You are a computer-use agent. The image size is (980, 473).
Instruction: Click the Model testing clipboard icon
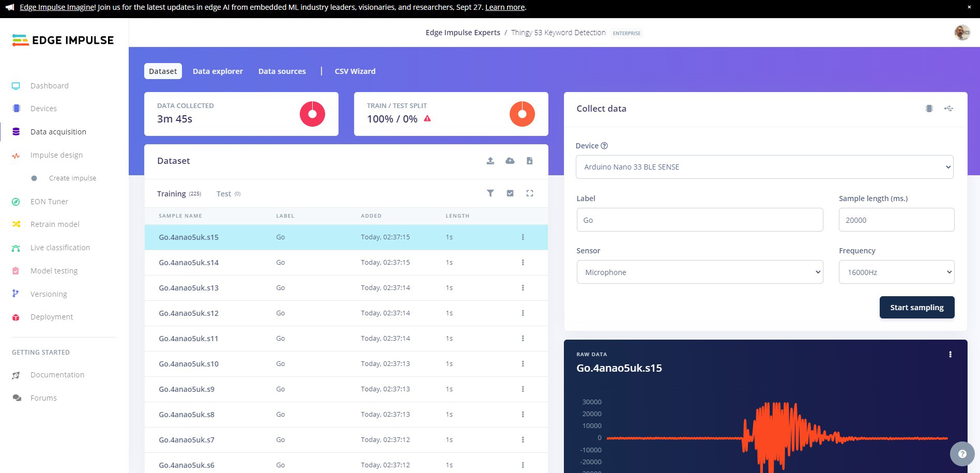(x=16, y=271)
